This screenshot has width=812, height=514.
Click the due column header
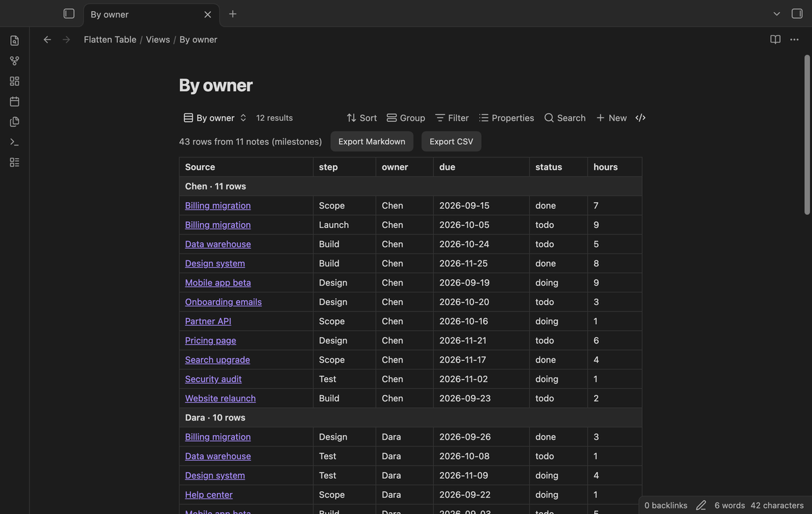tap(481, 167)
